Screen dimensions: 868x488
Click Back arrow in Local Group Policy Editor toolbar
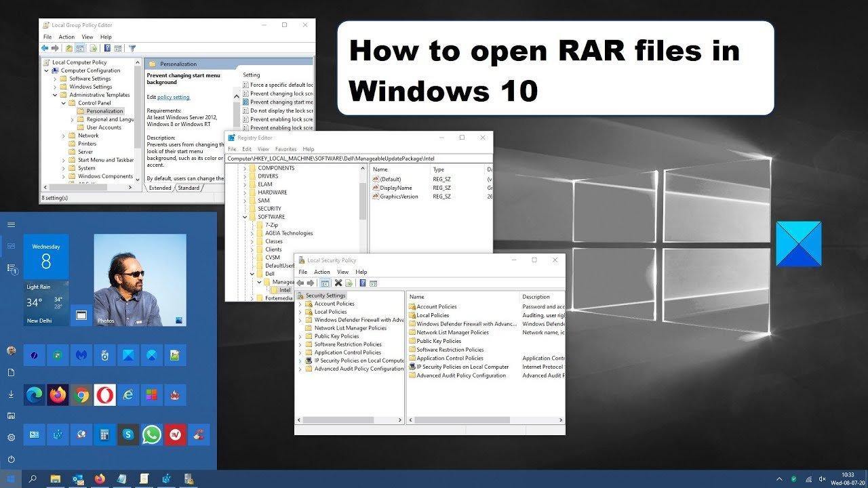click(45, 48)
